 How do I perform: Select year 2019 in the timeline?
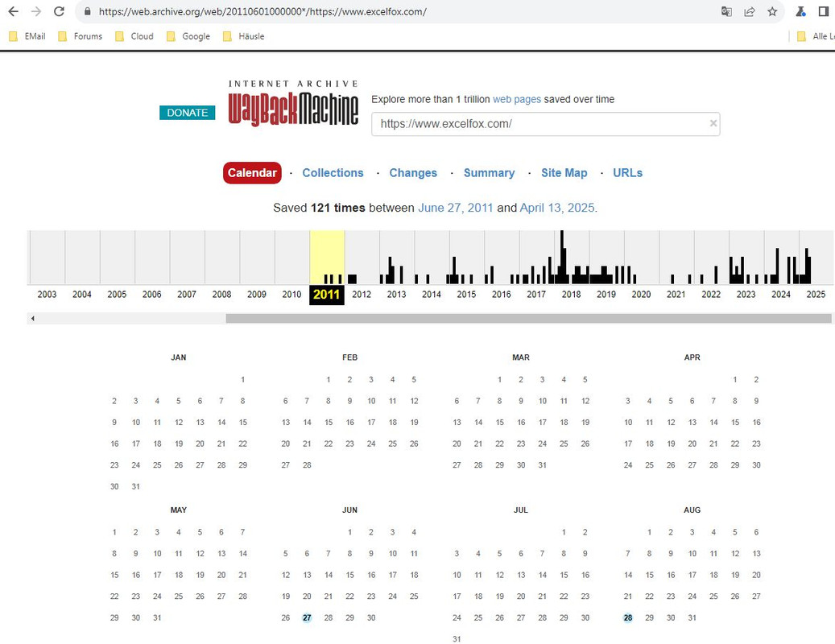pyautogui.click(x=606, y=295)
